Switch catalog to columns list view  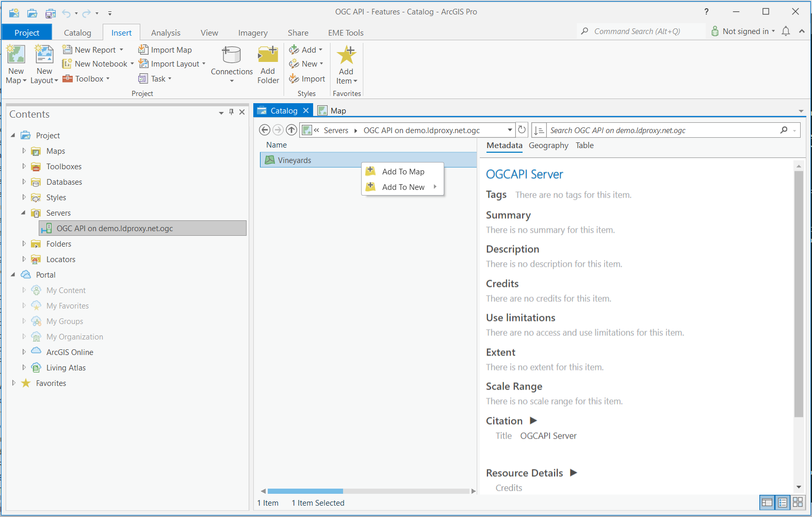783,502
